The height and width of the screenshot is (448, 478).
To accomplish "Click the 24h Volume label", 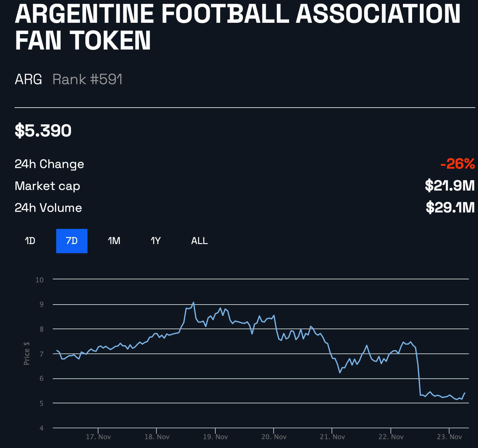I will click(x=48, y=208).
